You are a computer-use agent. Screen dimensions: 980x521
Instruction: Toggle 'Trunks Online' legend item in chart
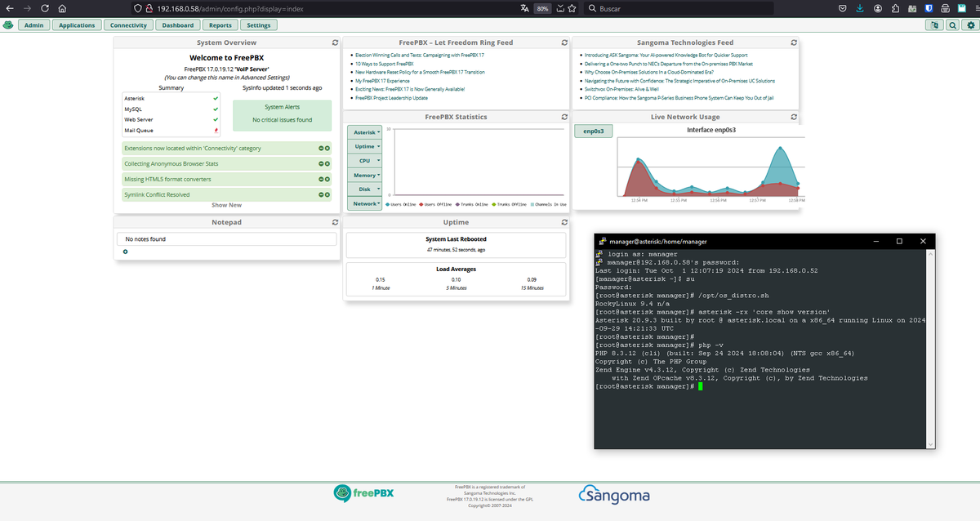click(471, 204)
